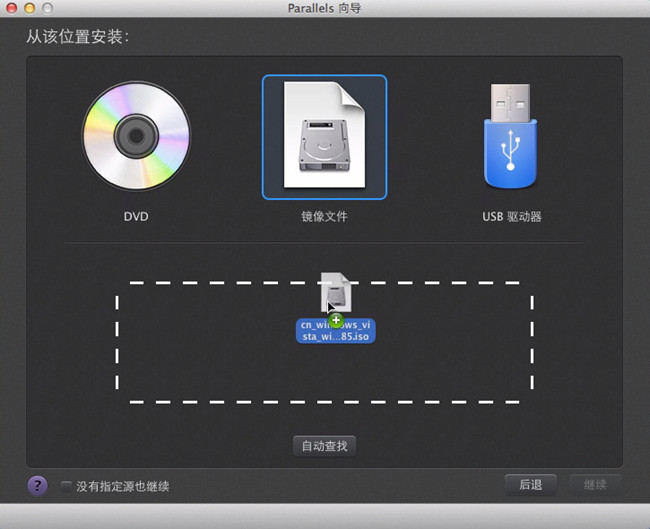Select the 镜像文件 disk image icon
This screenshot has width=650, height=529.
click(x=324, y=136)
